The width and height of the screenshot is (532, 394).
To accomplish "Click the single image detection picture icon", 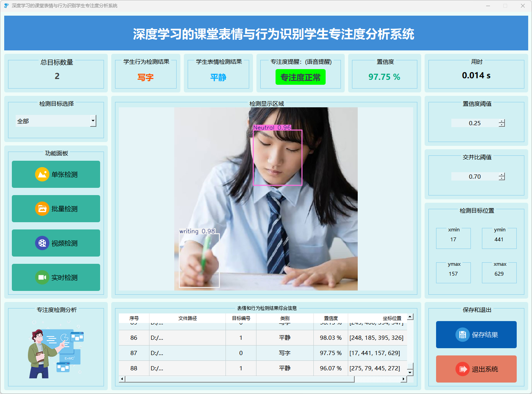I will click(42, 174).
